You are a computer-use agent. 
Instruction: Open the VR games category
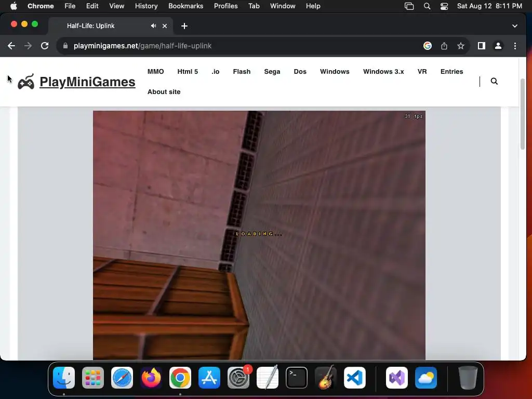pos(422,72)
